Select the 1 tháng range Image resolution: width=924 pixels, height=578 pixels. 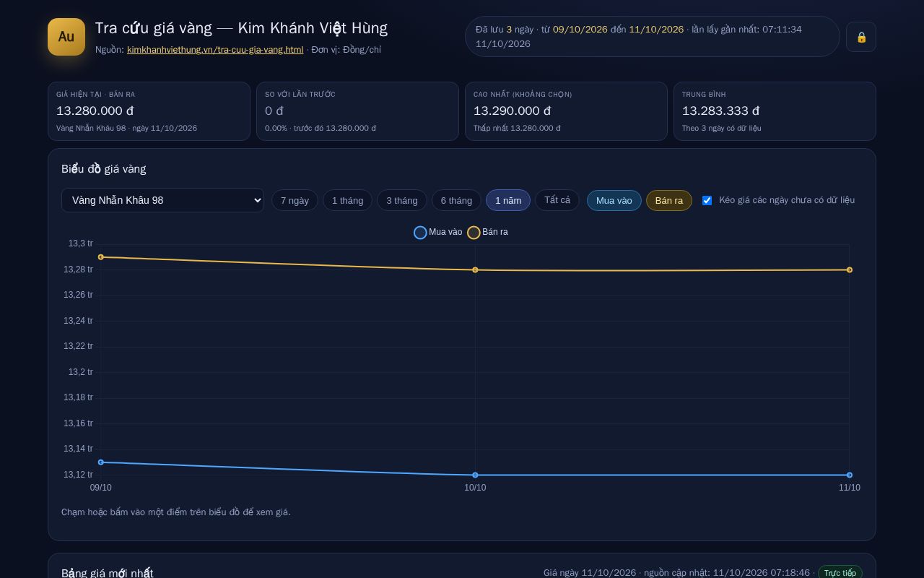[347, 200]
